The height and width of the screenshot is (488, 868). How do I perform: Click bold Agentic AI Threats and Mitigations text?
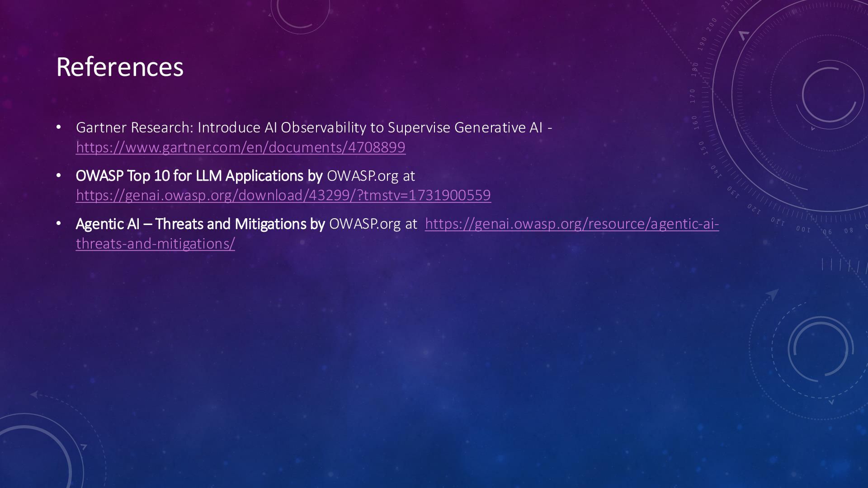(200, 224)
